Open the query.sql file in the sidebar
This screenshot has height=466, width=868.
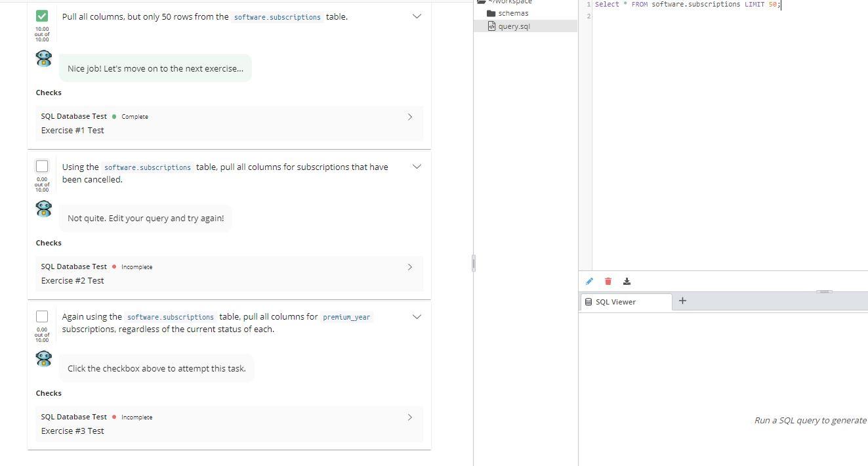514,26
